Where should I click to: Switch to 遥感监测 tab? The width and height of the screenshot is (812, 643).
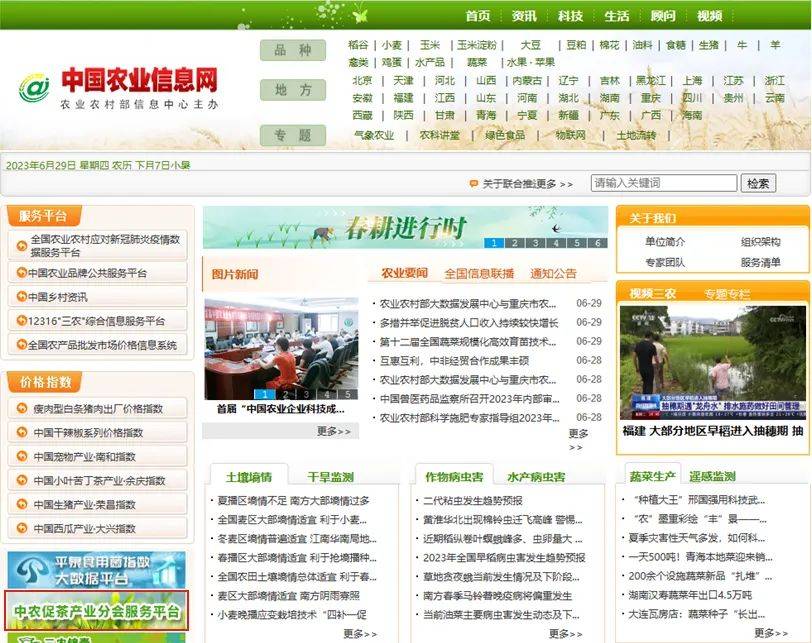click(x=712, y=476)
